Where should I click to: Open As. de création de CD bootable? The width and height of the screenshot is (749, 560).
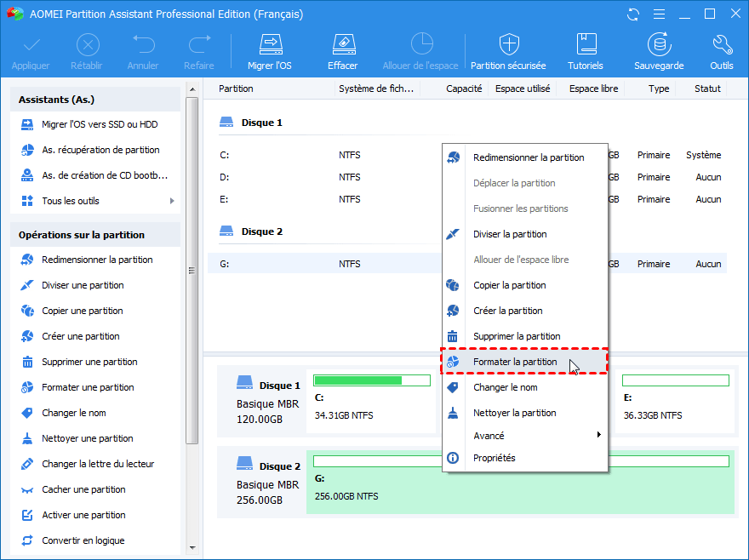pyautogui.click(x=95, y=175)
